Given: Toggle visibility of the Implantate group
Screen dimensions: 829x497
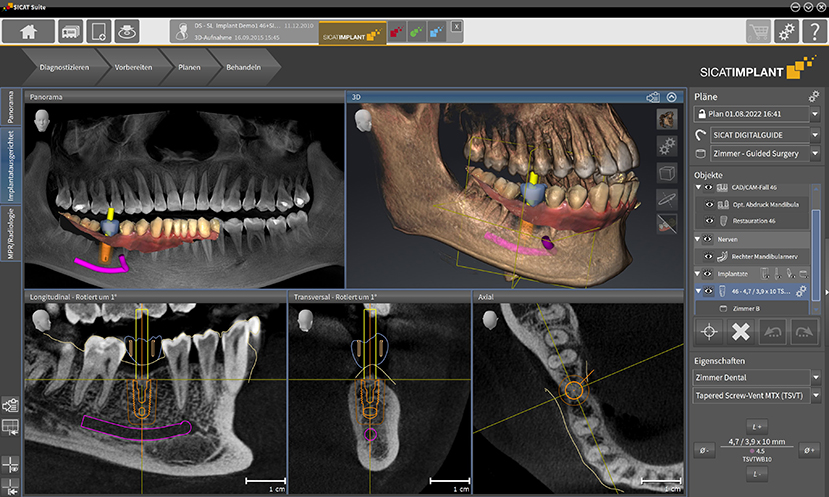Looking at the screenshot, I should [707, 274].
